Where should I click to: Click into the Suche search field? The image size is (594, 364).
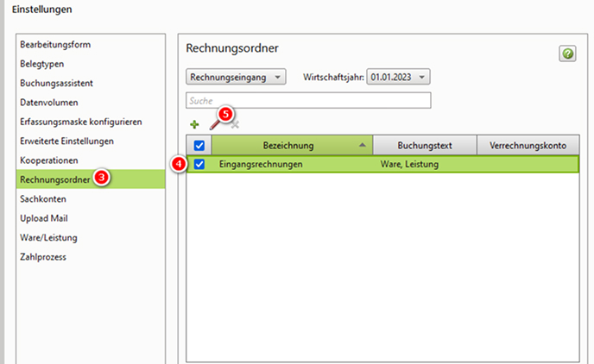[308, 101]
